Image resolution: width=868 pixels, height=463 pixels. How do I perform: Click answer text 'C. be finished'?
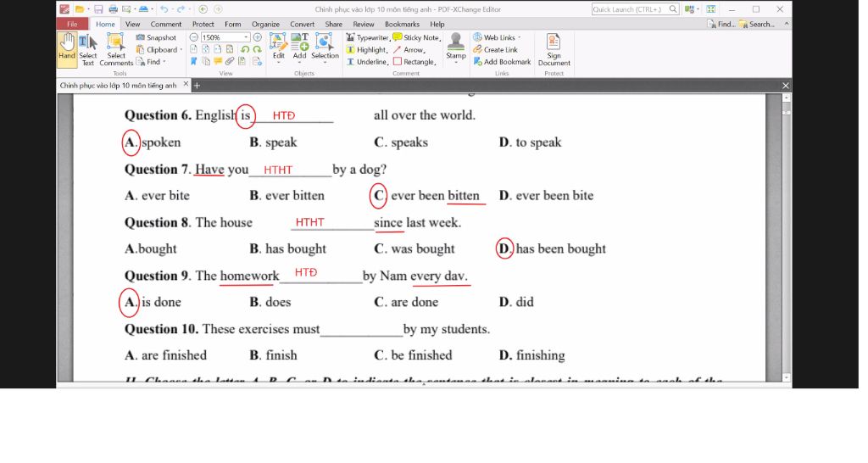pyautogui.click(x=413, y=355)
